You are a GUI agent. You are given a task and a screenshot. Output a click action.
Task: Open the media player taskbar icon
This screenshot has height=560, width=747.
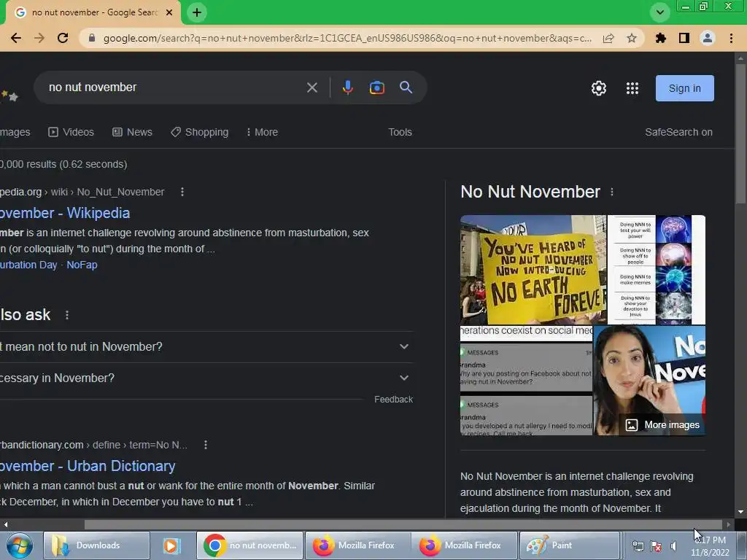pyautogui.click(x=171, y=545)
